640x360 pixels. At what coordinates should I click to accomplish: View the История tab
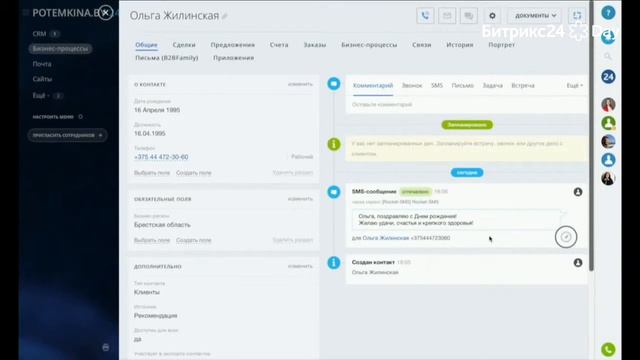point(460,45)
